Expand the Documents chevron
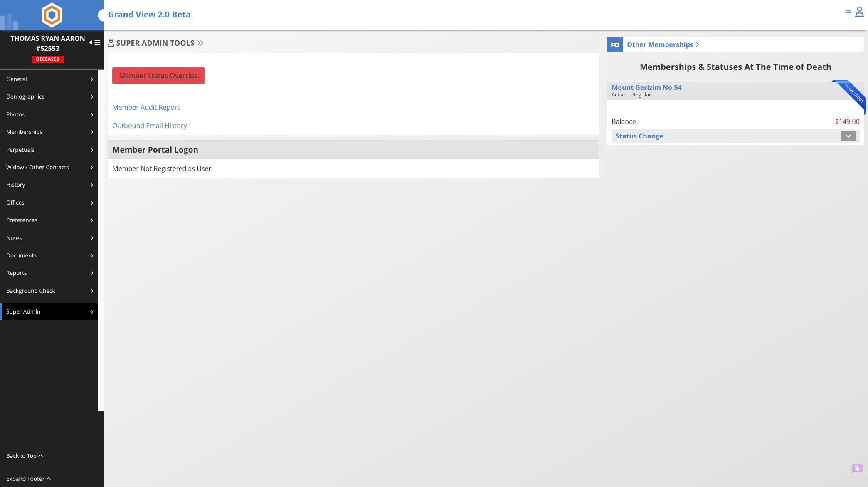 (x=92, y=255)
